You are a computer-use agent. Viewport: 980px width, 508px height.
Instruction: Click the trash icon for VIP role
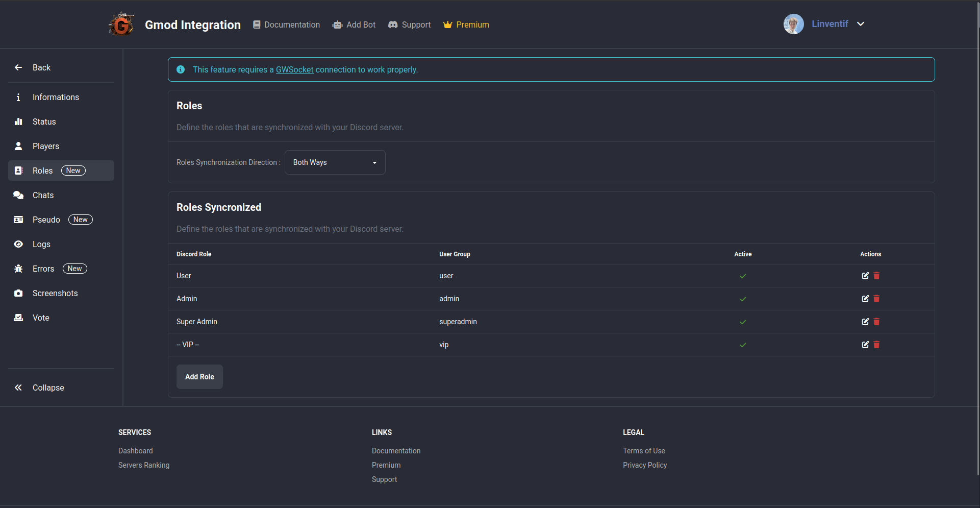pos(876,345)
